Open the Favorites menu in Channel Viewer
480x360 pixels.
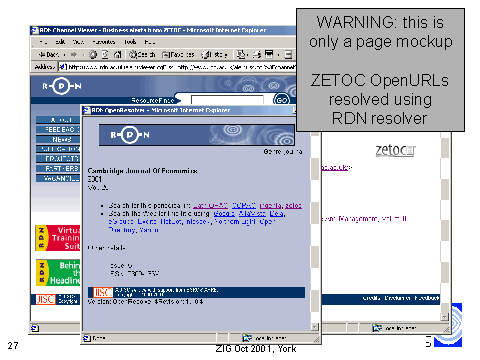pyautogui.click(x=104, y=42)
